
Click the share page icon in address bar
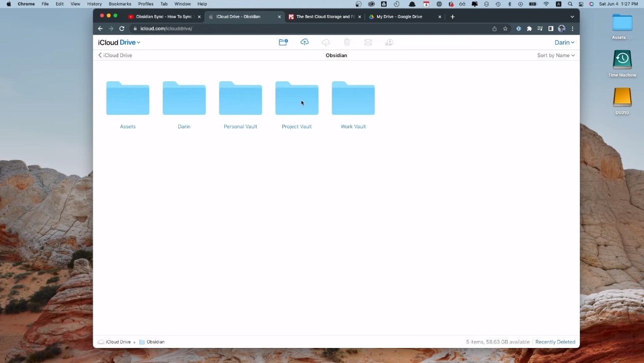[495, 29]
